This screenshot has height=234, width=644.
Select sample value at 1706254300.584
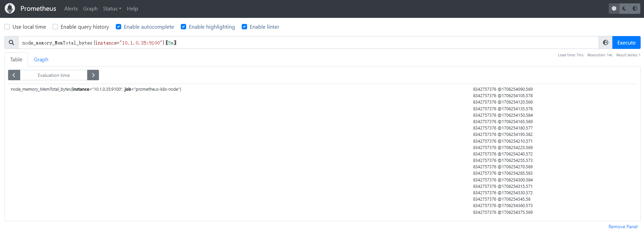tap(503, 180)
